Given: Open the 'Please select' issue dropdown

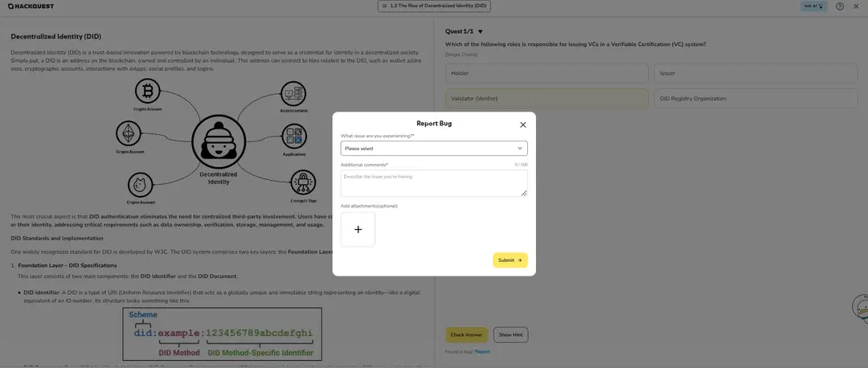Looking at the screenshot, I should (434, 149).
